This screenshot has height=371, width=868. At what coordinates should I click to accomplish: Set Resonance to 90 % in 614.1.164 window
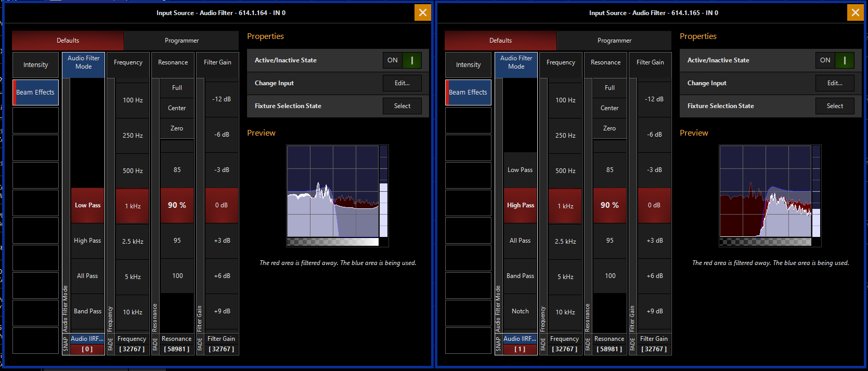point(177,205)
